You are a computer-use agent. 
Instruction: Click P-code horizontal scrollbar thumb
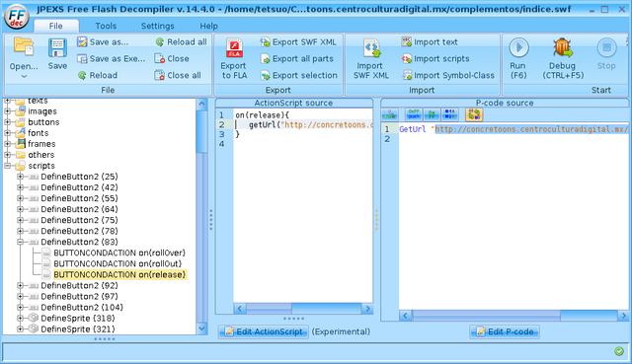486,316
